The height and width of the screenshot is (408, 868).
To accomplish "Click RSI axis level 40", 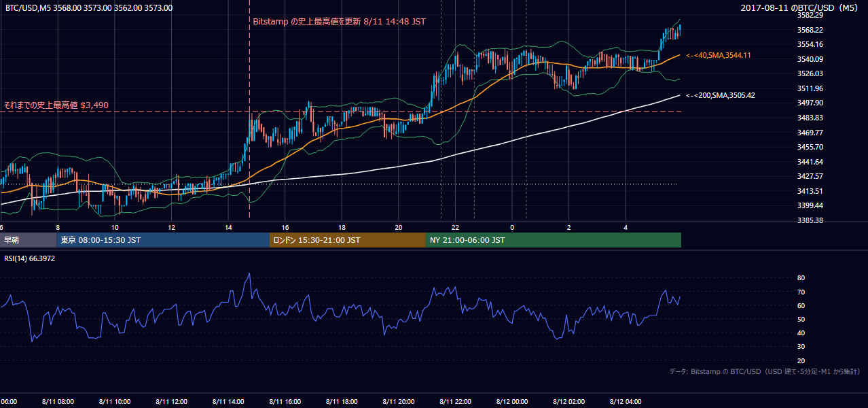I will click(801, 333).
